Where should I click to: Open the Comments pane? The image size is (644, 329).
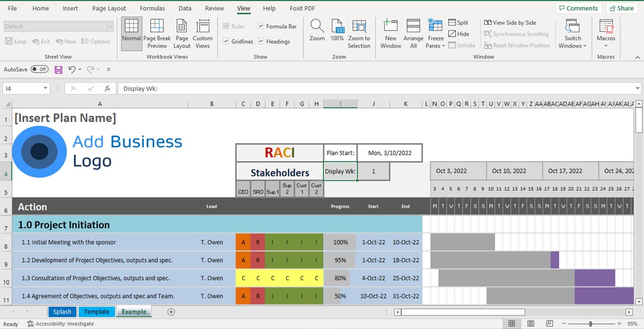pos(578,8)
